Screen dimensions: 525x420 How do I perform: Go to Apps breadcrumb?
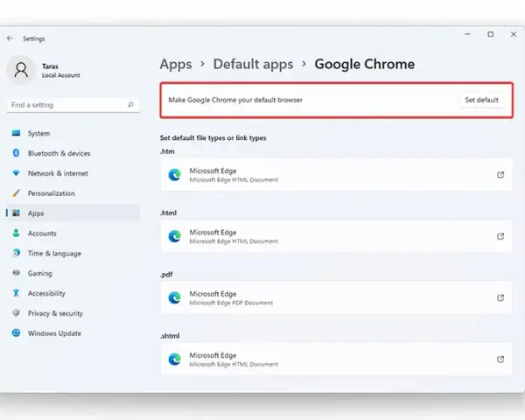(x=176, y=64)
